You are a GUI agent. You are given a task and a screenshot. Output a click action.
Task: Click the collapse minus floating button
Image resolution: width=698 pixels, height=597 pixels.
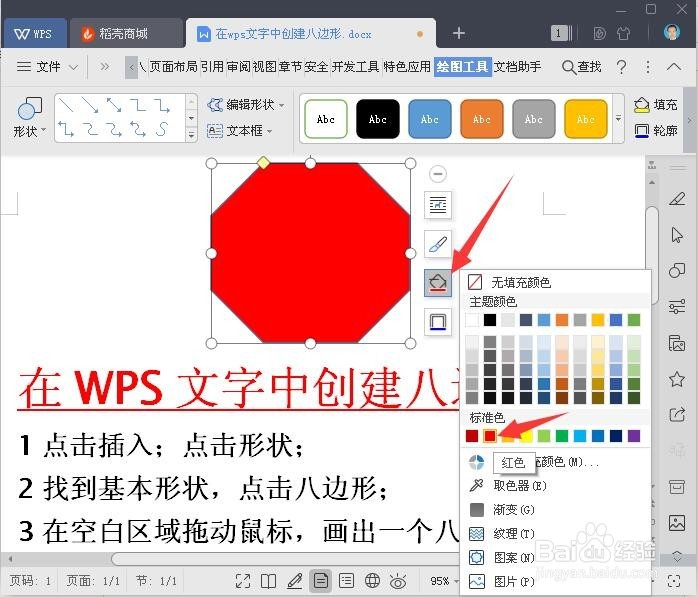[438, 174]
